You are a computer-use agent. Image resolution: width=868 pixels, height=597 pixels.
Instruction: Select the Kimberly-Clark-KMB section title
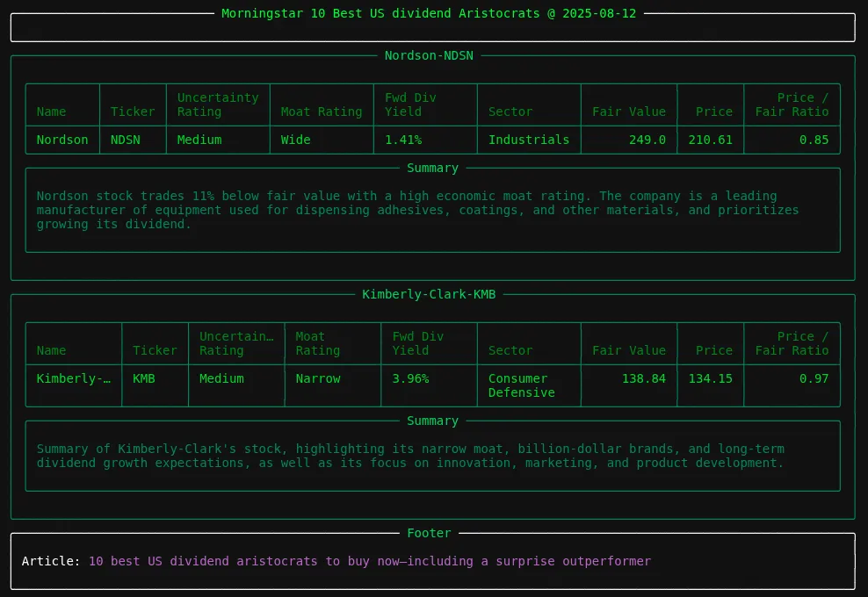click(429, 294)
